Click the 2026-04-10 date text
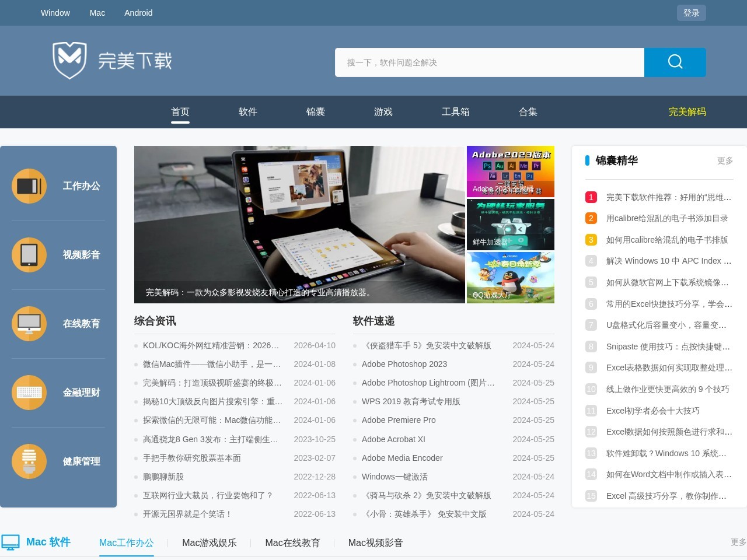 [x=315, y=345]
